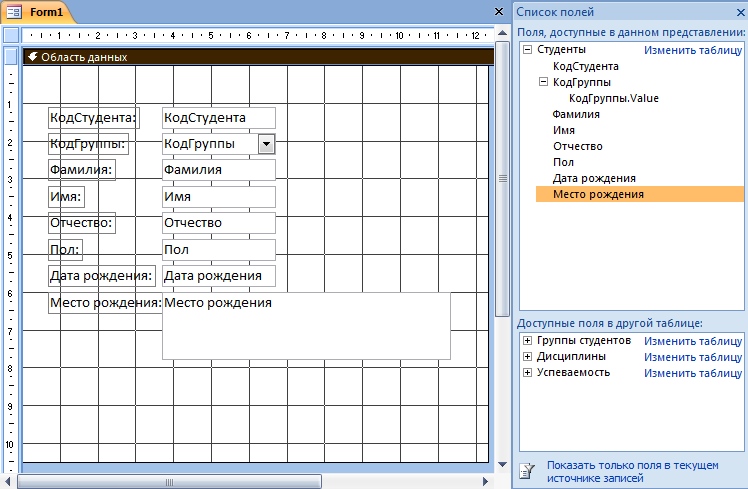
Task: Click Изменить таблицу link for Группы студентов
Action: (693, 341)
